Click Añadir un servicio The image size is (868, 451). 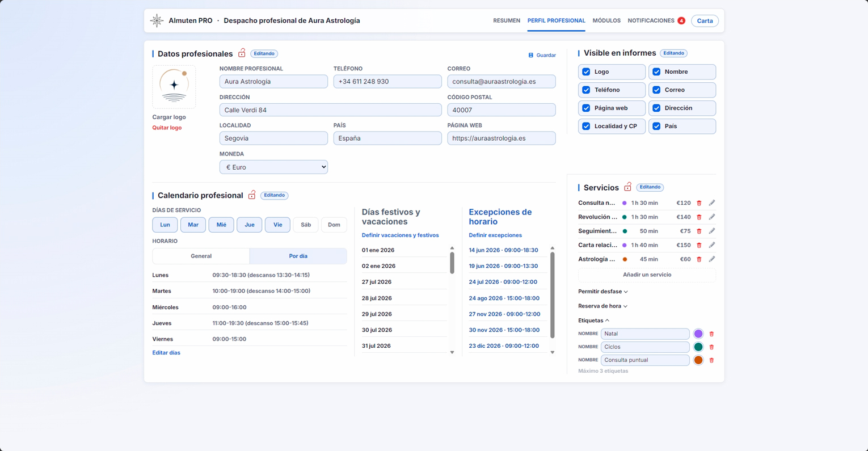click(x=647, y=275)
